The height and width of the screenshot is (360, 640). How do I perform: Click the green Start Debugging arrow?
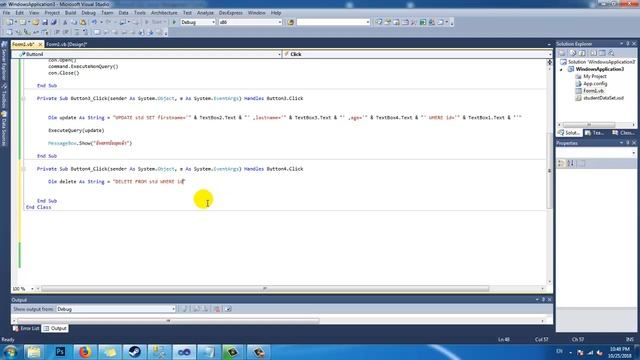(x=174, y=22)
